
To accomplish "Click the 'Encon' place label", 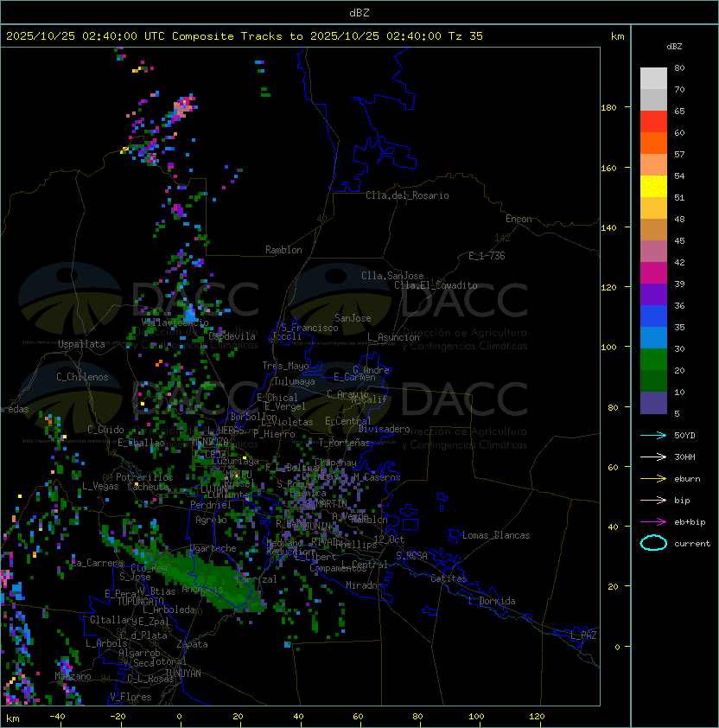I will tap(519, 219).
